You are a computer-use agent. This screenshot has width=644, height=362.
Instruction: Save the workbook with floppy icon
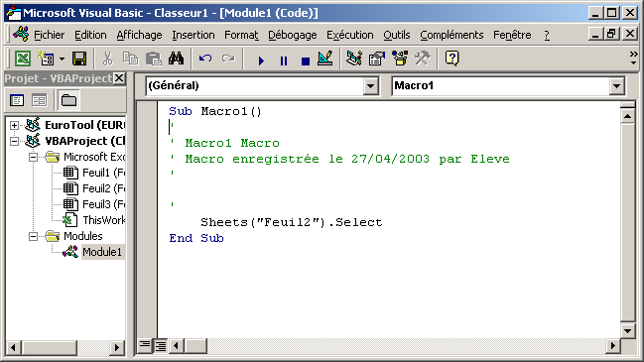pyautogui.click(x=79, y=59)
